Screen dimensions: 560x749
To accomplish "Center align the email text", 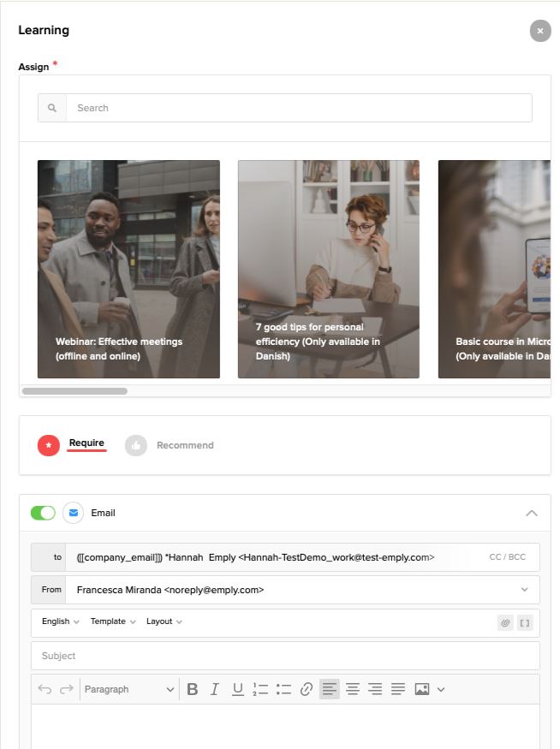I will pyautogui.click(x=352, y=689).
